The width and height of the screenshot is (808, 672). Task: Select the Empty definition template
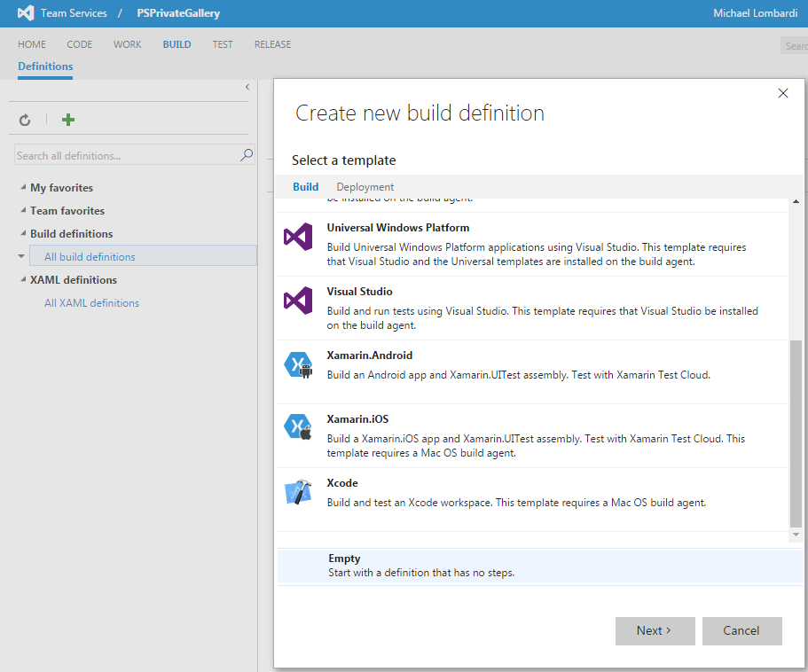click(x=540, y=566)
